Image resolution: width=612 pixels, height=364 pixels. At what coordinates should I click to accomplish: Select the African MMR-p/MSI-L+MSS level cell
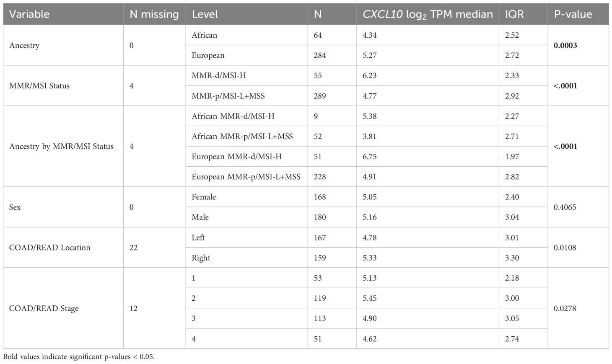tap(242, 137)
